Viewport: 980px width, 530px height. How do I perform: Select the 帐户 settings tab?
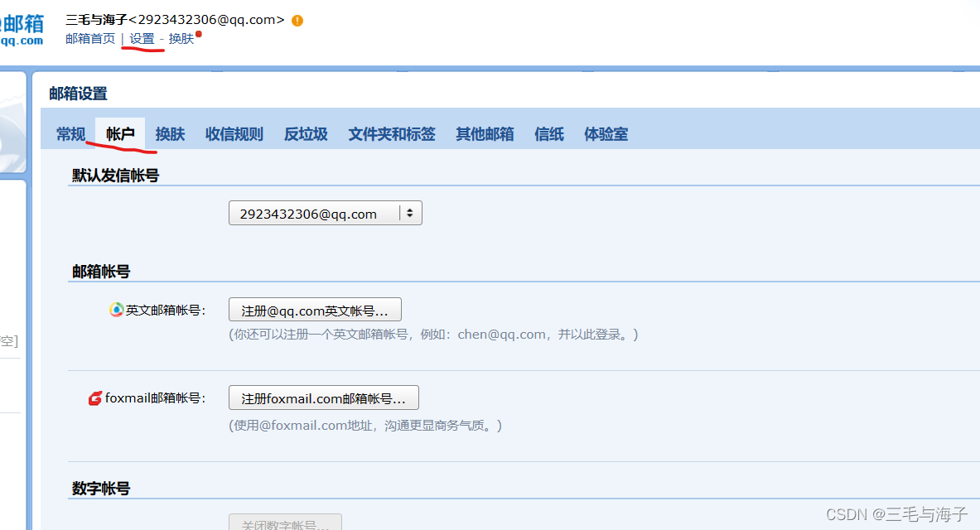pos(120,134)
